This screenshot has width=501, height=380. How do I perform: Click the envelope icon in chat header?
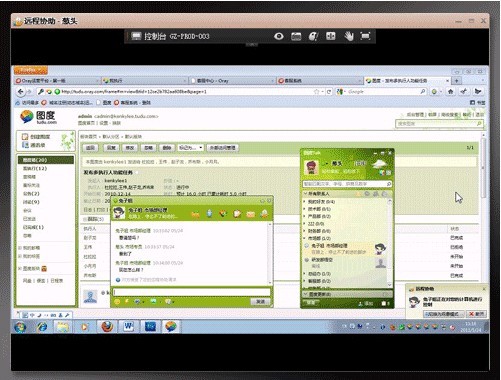pyautogui.click(x=251, y=214)
